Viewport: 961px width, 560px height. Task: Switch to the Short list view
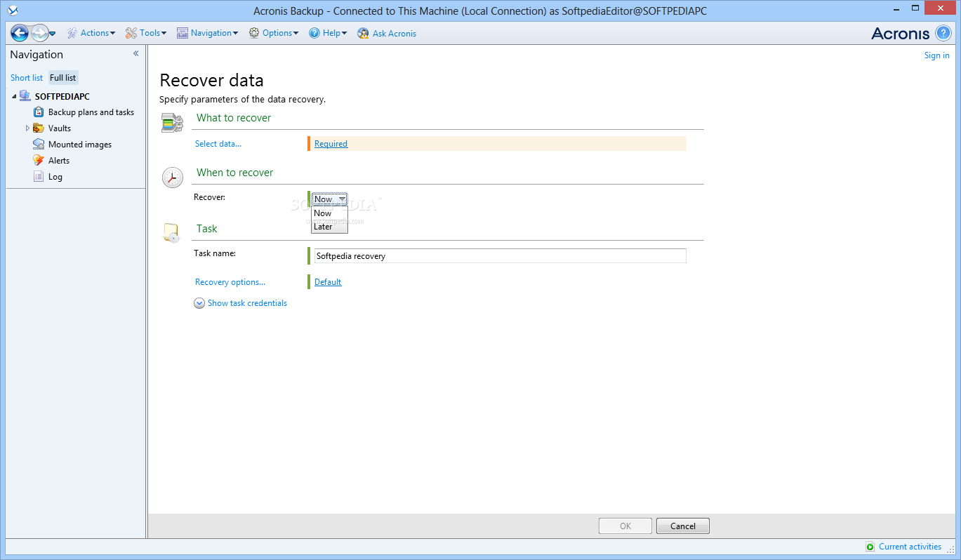[x=27, y=78]
